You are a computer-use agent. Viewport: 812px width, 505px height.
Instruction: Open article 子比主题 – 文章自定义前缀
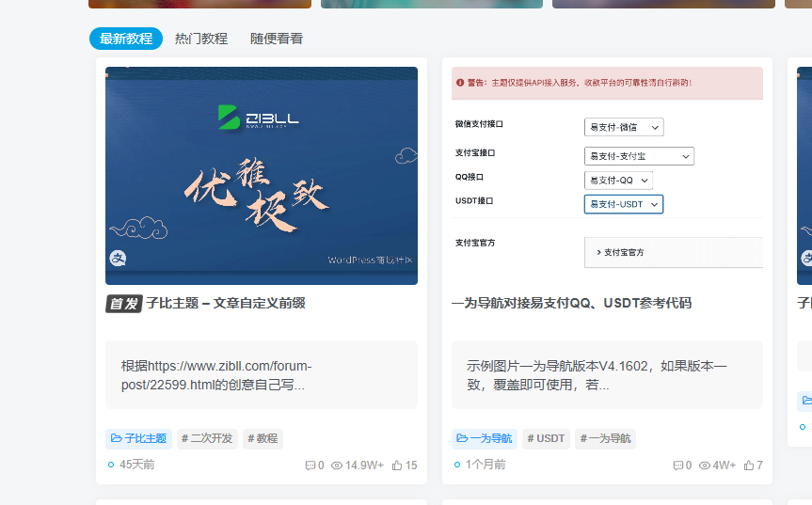(226, 303)
